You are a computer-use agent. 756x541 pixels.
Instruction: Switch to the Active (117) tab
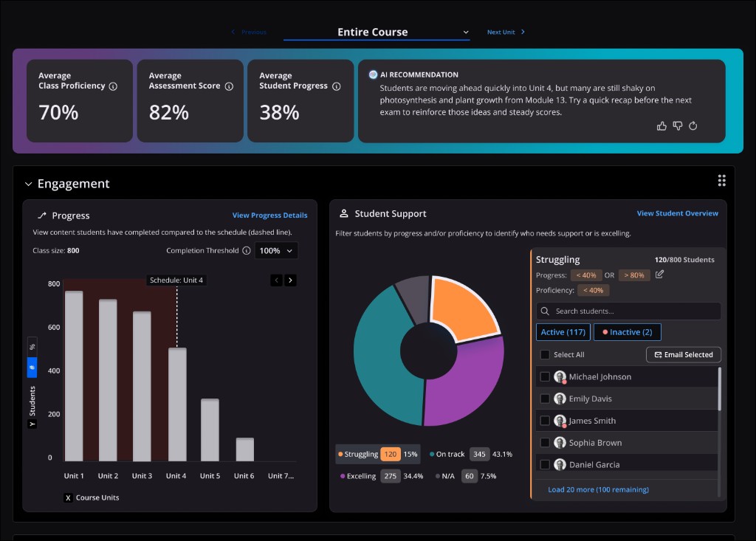pyautogui.click(x=563, y=332)
